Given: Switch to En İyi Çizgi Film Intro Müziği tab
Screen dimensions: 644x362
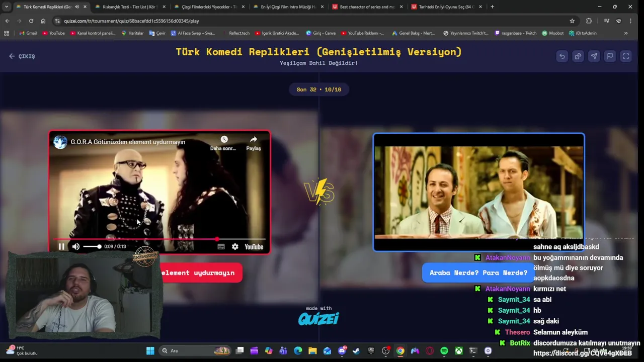Looking at the screenshot, I should 288,7.
